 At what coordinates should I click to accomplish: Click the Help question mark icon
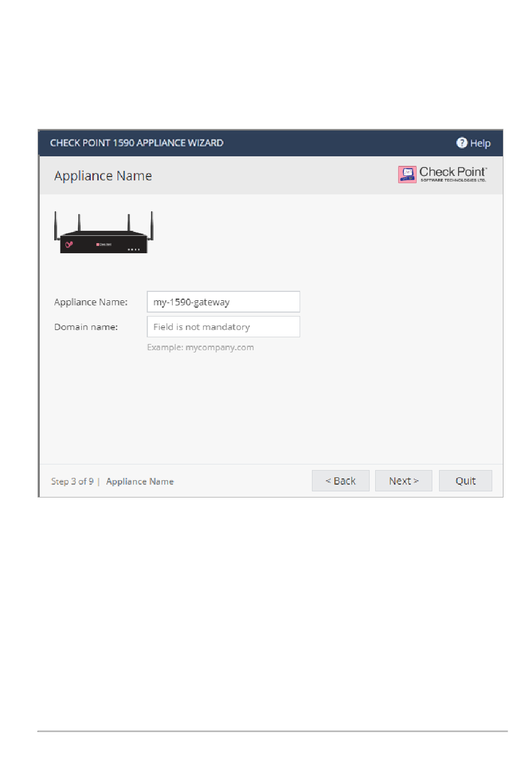(461, 143)
